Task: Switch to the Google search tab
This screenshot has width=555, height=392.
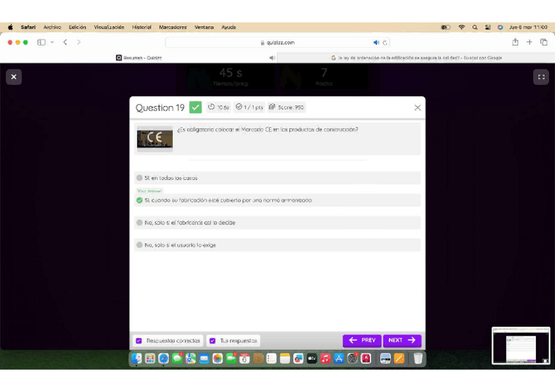Action: click(x=416, y=58)
